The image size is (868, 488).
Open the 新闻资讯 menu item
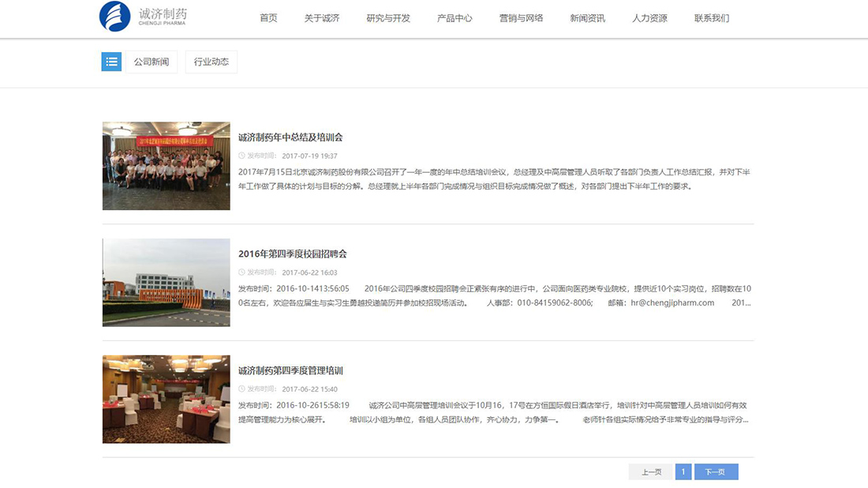(587, 17)
